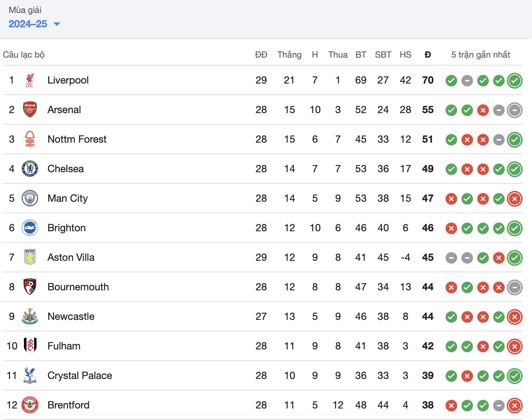The height and width of the screenshot is (420, 532).
Task: Open the Bournemouth team link
Action: 78,287
